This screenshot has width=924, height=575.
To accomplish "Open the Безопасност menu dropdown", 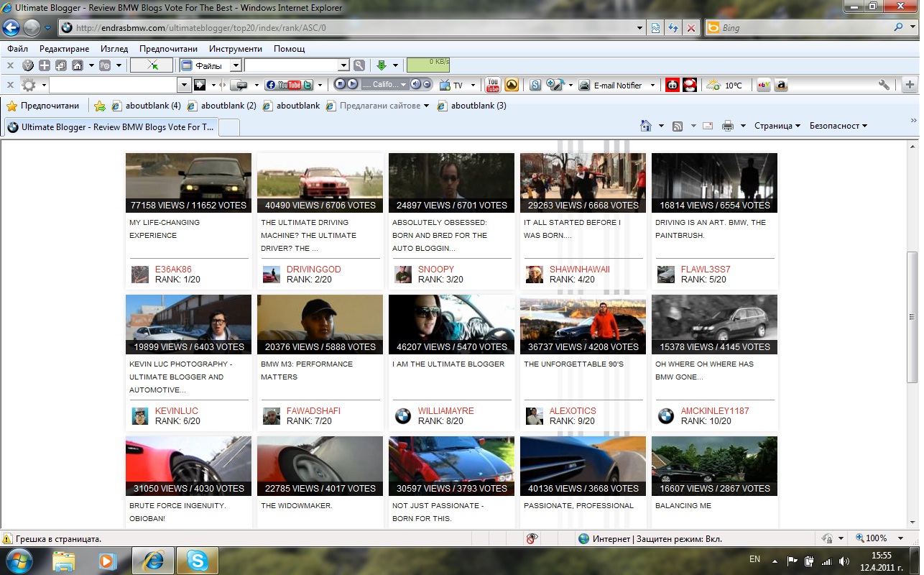I will 838,126.
